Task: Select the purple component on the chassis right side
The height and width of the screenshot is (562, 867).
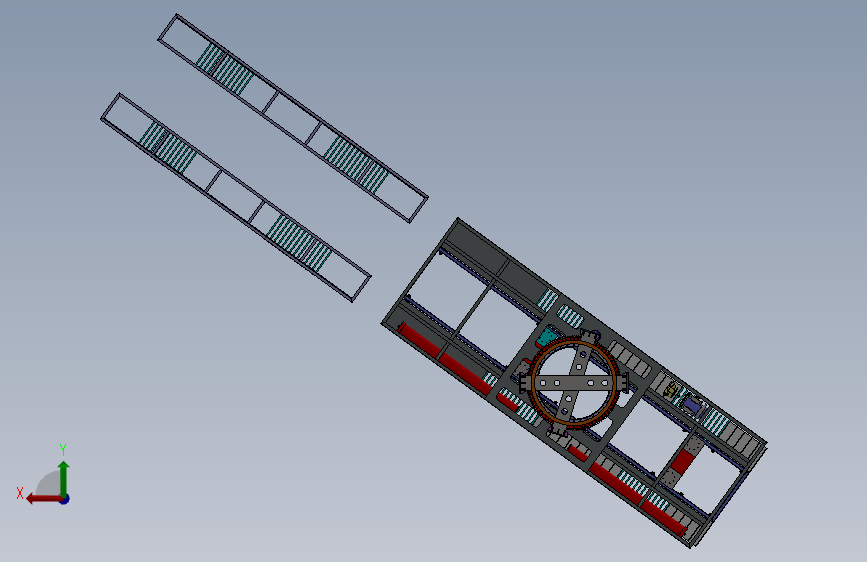Action: pos(692,405)
